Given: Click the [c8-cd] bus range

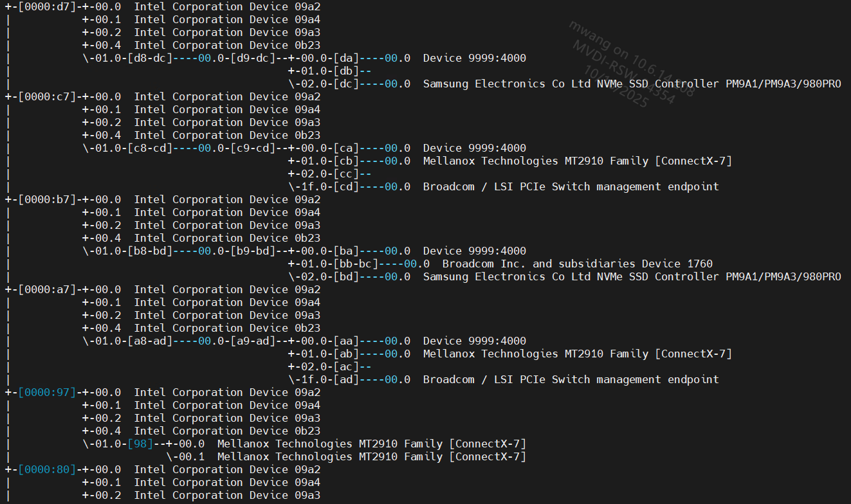Looking at the screenshot, I should (150, 148).
